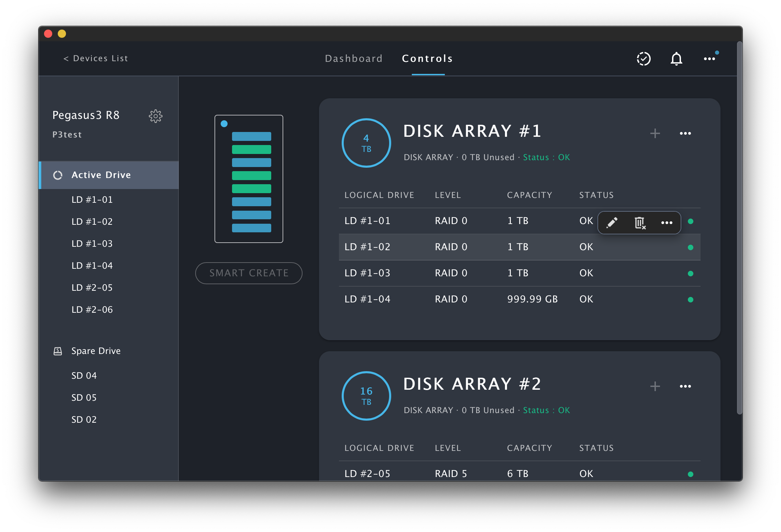Select LD #2-06 in the sidebar
The width and height of the screenshot is (781, 532).
92,310
